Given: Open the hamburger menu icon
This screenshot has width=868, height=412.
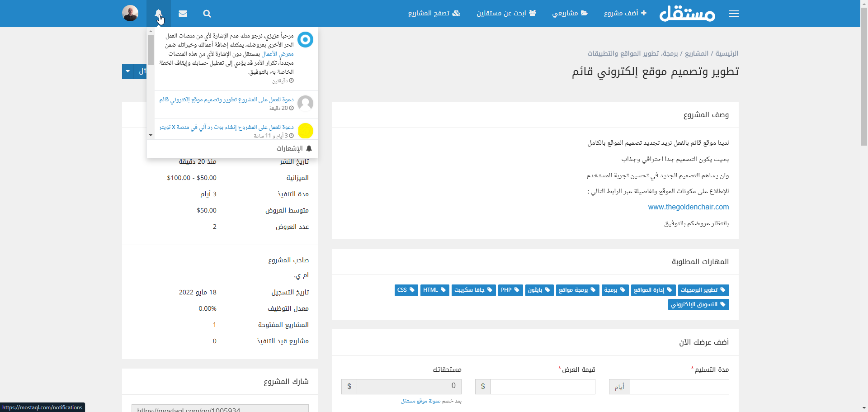Looking at the screenshot, I should coord(733,14).
